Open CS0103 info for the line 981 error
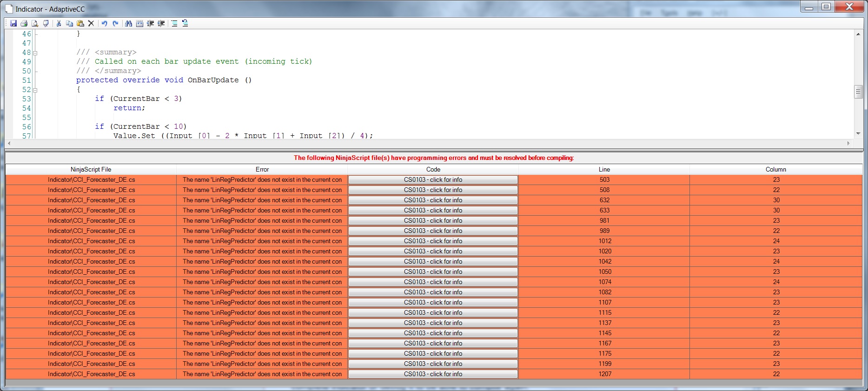This screenshot has height=391, width=868. click(x=433, y=221)
